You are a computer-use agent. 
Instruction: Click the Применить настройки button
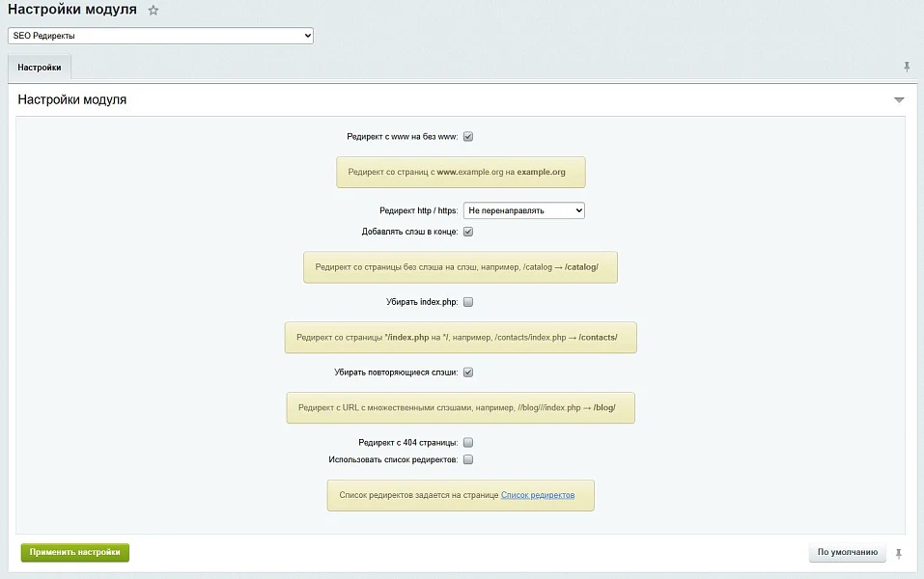(x=75, y=553)
